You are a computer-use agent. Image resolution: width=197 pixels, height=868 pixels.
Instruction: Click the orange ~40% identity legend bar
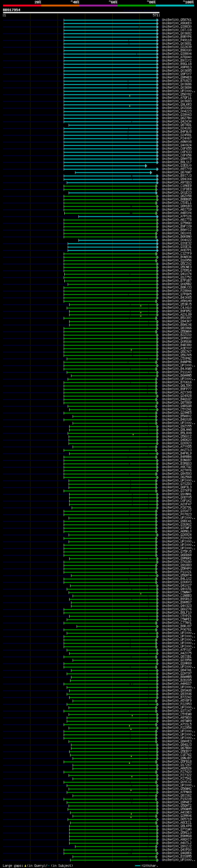(x=60, y=6)
